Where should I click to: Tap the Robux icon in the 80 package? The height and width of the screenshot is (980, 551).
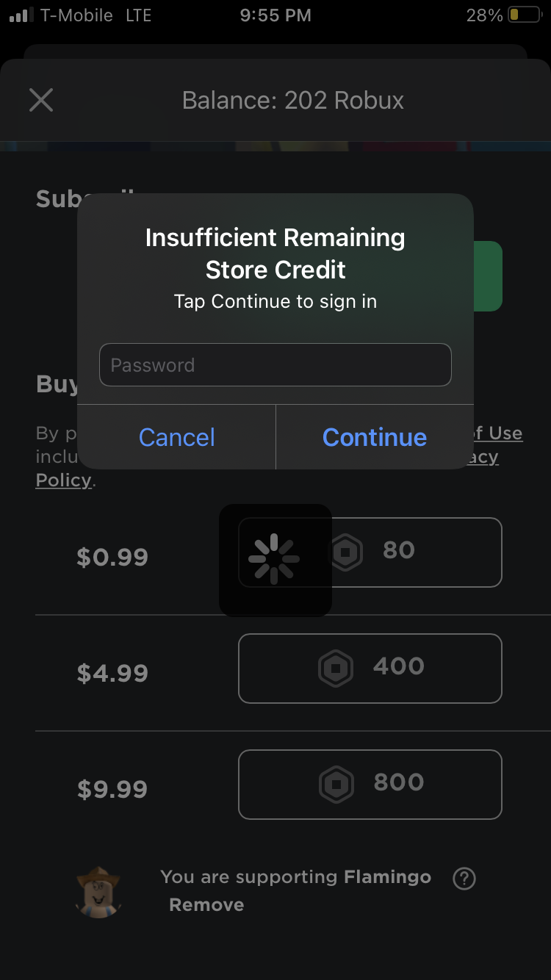pos(346,552)
